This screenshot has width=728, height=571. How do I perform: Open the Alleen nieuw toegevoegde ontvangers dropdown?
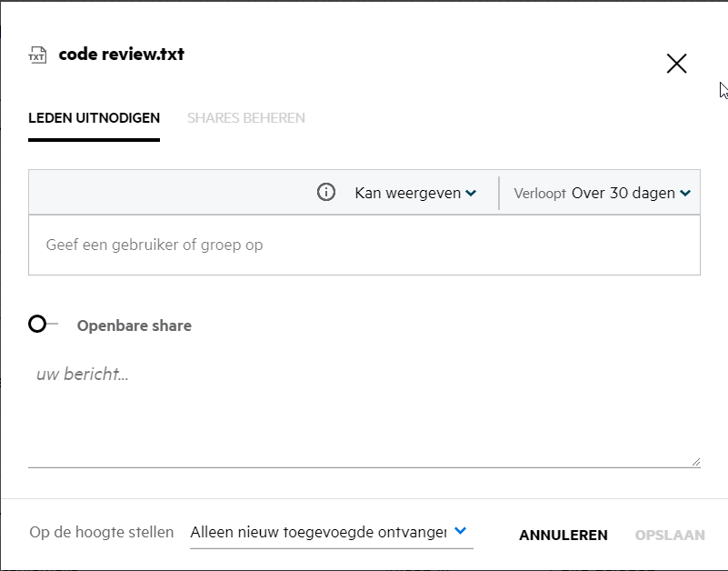[318, 533]
